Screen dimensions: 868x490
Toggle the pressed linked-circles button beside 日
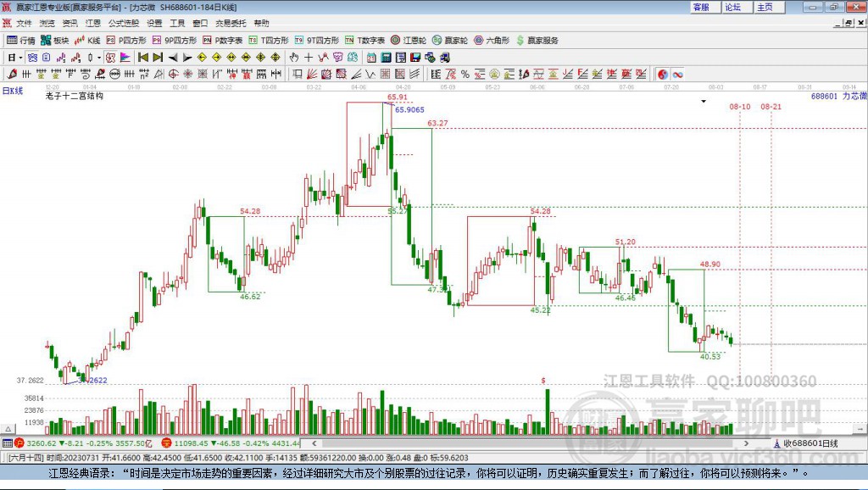(32, 58)
